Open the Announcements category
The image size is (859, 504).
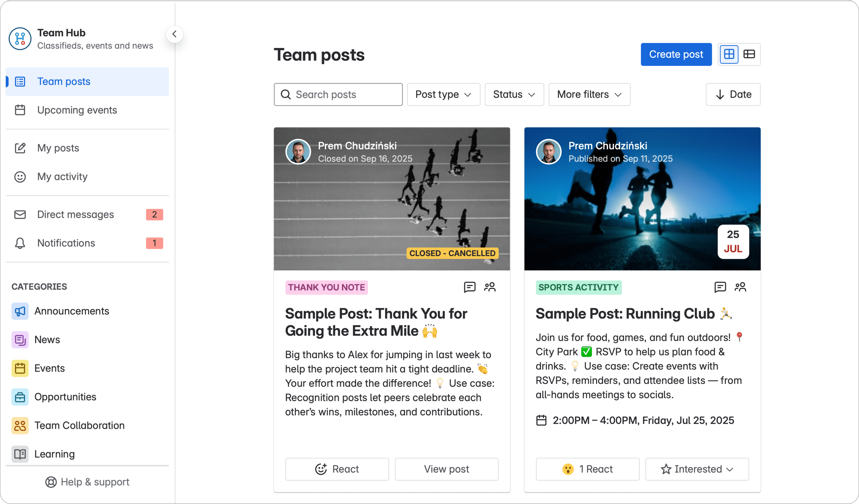click(x=72, y=311)
